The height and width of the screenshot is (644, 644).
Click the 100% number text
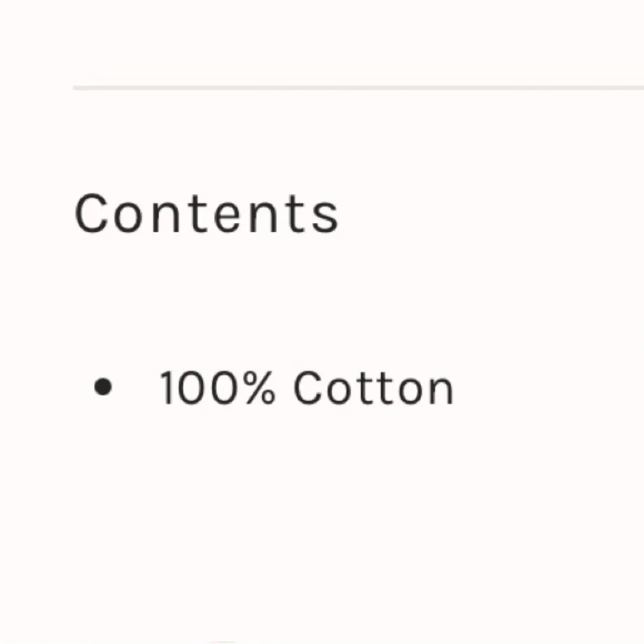point(217,387)
